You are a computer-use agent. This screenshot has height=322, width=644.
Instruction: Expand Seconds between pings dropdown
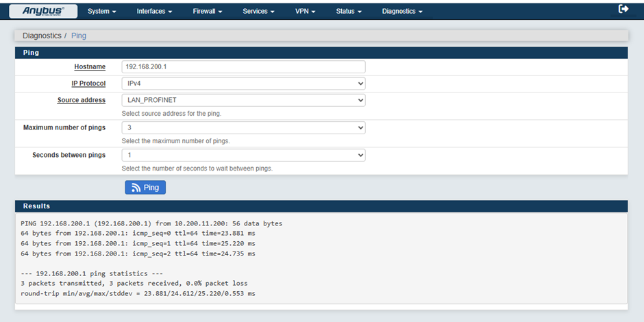click(243, 156)
